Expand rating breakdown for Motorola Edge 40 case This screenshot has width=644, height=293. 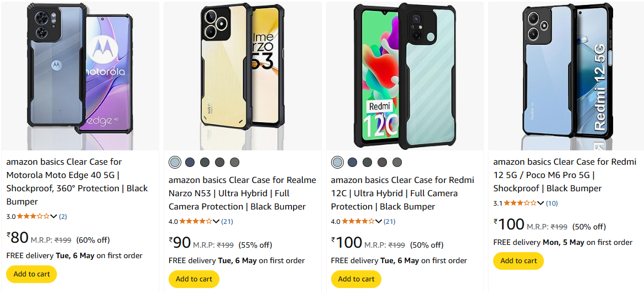pos(54,216)
